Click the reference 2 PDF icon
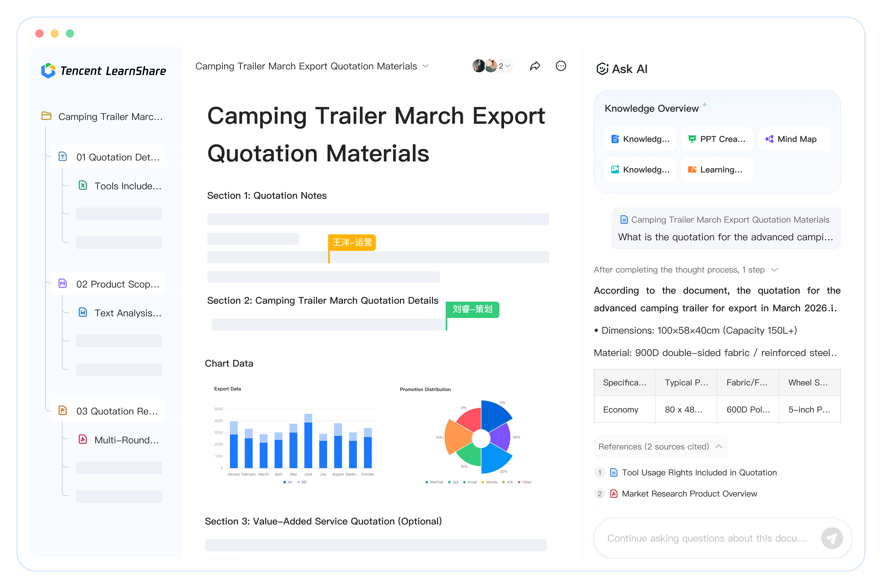Image resolution: width=882 pixels, height=588 pixels. point(614,493)
